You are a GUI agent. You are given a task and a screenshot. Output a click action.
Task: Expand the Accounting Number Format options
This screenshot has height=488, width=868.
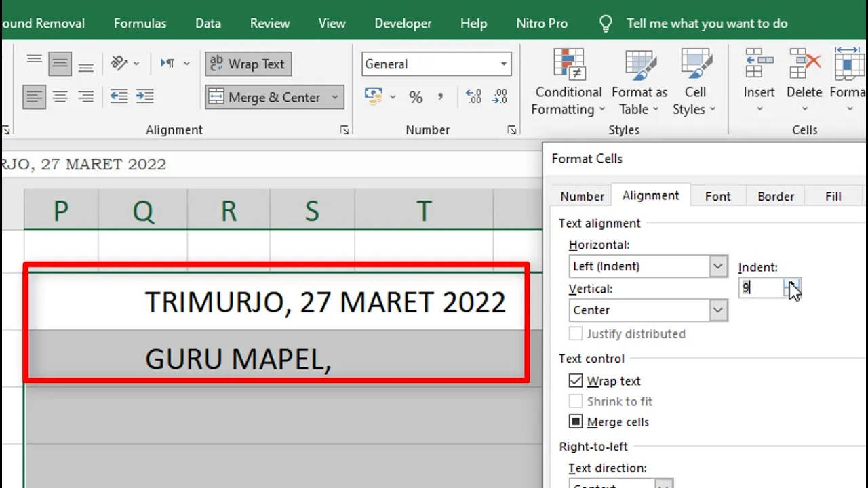click(x=393, y=98)
